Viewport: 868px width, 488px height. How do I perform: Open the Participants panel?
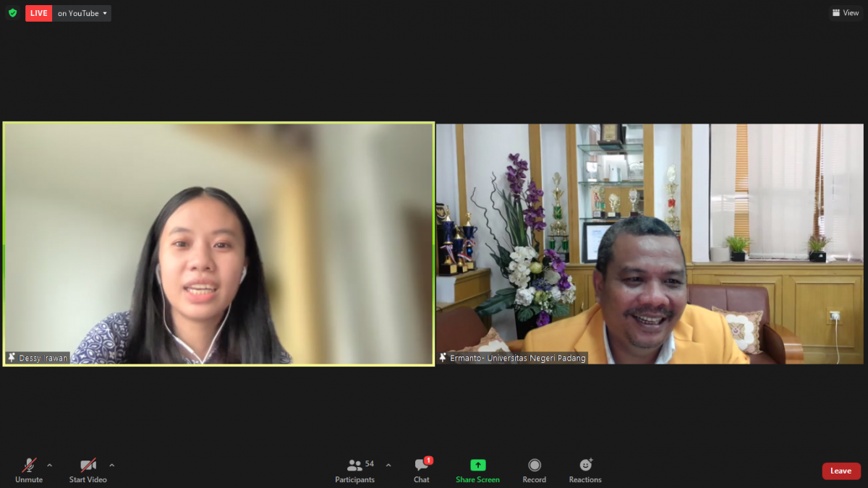354,471
